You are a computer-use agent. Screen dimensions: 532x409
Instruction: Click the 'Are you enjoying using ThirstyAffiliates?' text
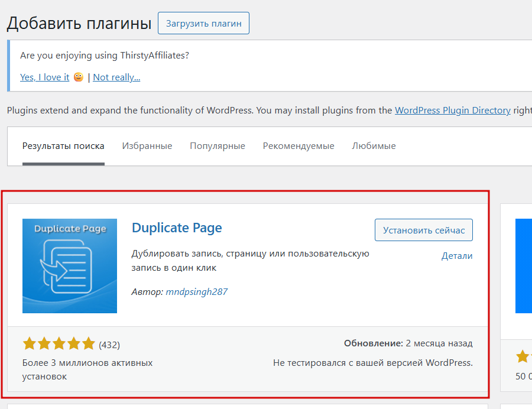tap(105, 56)
